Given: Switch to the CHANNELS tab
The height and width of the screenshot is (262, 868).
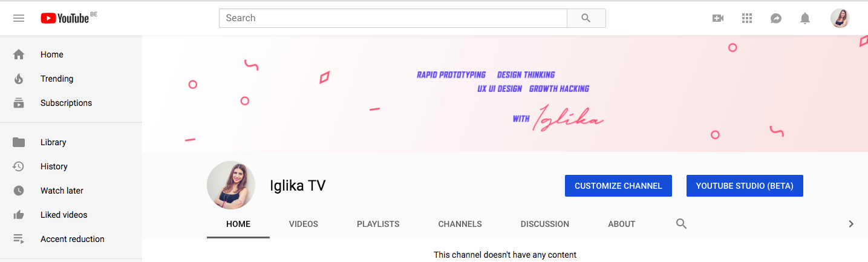Looking at the screenshot, I should pos(460,224).
